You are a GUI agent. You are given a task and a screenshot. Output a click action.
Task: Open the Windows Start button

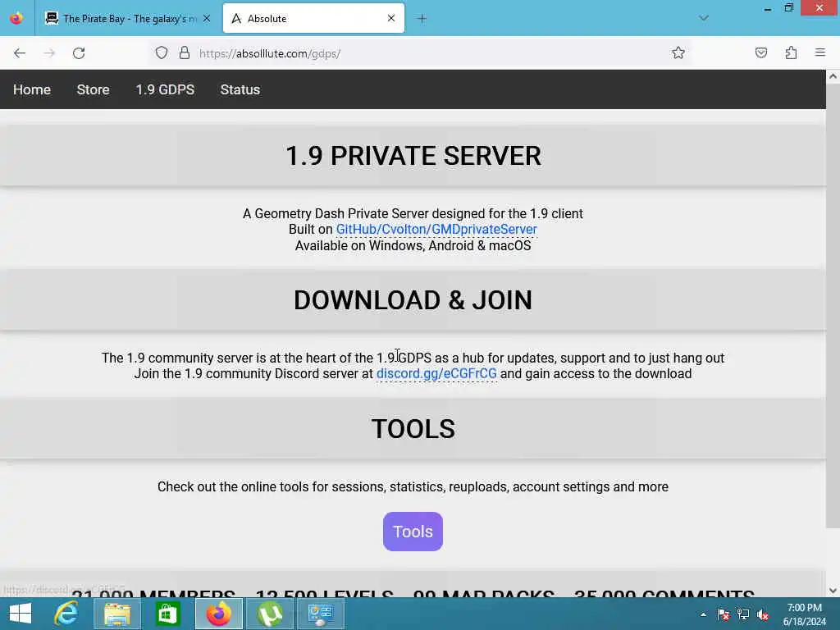(x=20, y=614)
